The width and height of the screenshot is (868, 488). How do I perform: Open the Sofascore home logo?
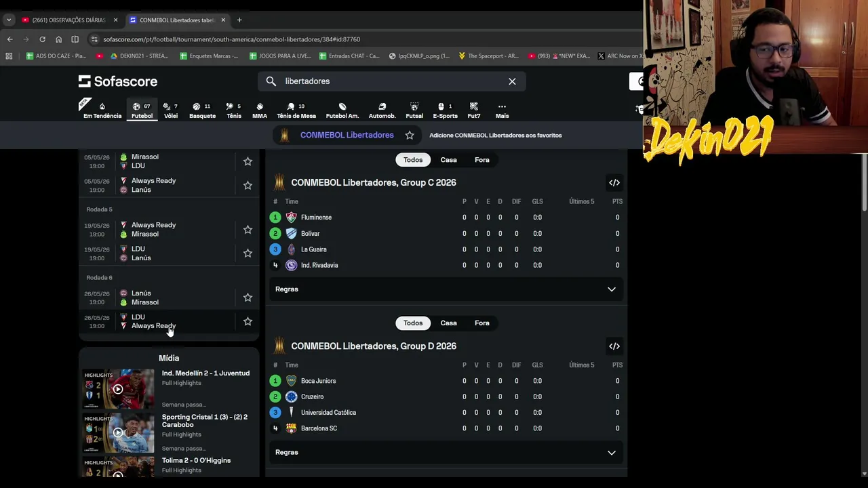(118, 81)
